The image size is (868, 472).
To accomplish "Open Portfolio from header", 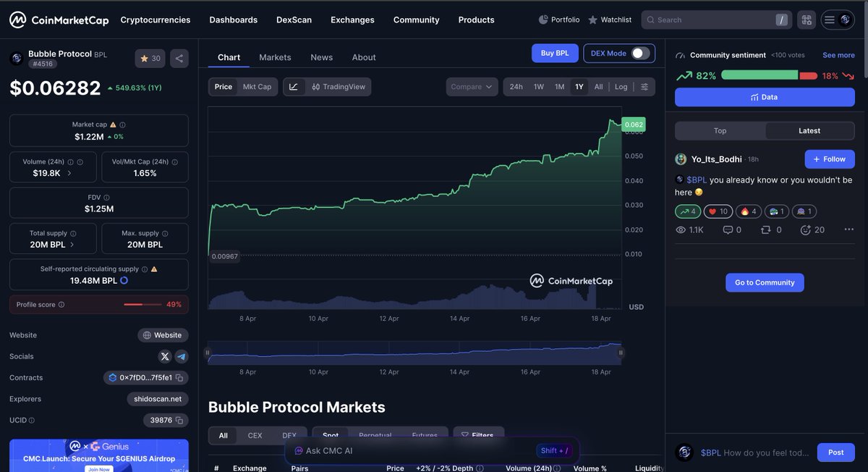I will pyautogui.click(x=559, y=20).
